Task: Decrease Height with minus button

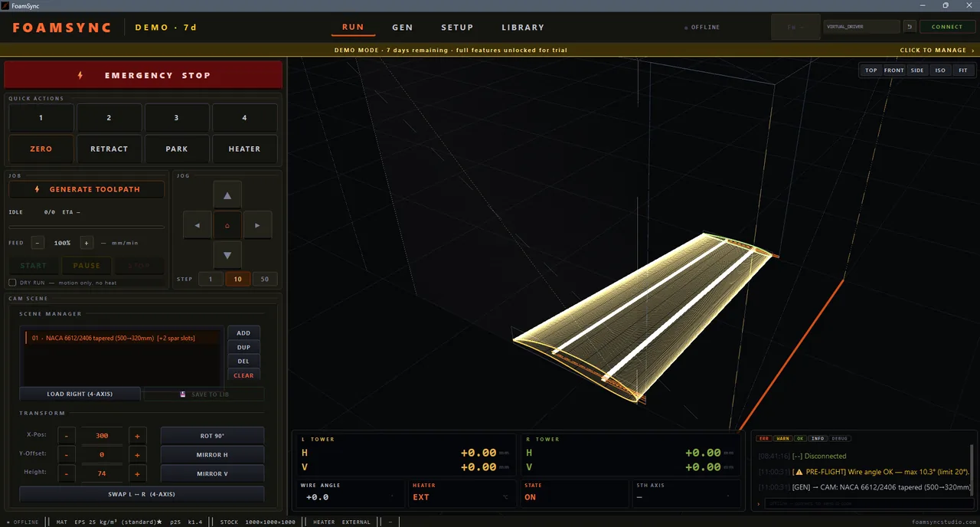Action: pos(67,474)
